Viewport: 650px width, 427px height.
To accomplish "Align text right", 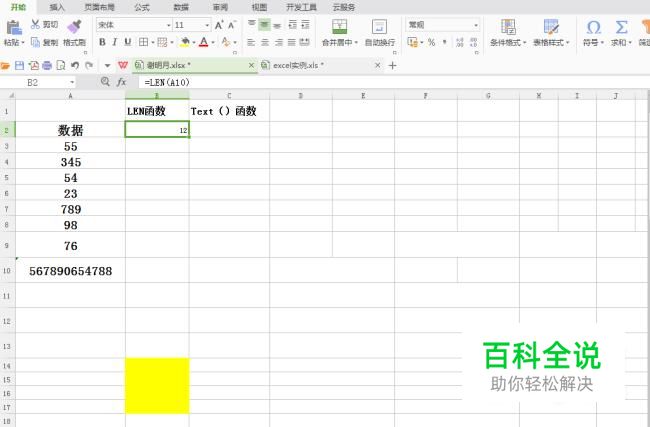I will coord(279,42).
